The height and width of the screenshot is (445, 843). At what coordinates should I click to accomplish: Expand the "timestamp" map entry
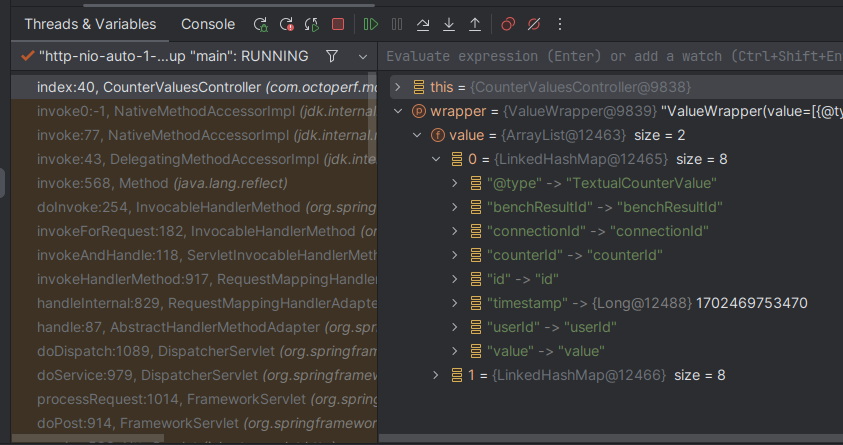tap(455, 303)
